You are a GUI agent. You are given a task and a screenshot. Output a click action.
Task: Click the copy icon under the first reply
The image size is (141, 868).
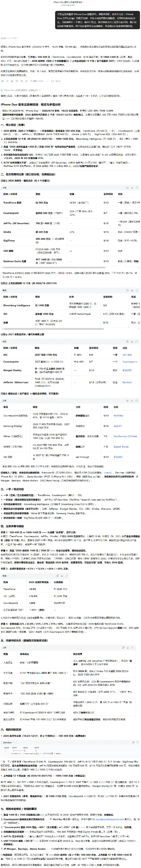pos(2,81)
